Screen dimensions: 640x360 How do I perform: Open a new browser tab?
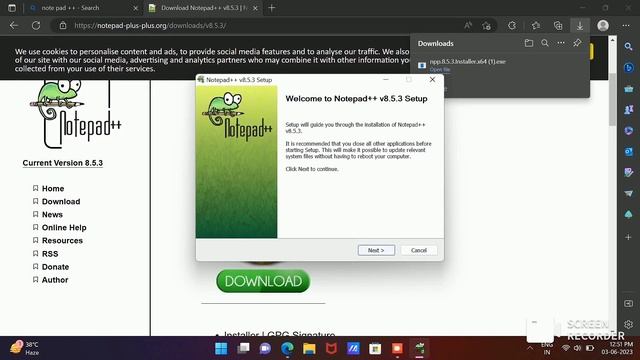pyautogui.click(x=272, y=8)
